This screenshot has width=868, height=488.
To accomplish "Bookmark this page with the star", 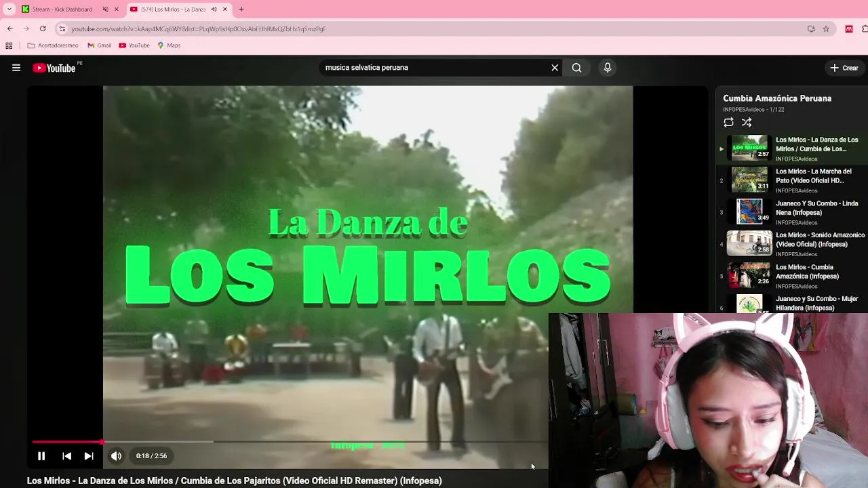I will (826, 28).
